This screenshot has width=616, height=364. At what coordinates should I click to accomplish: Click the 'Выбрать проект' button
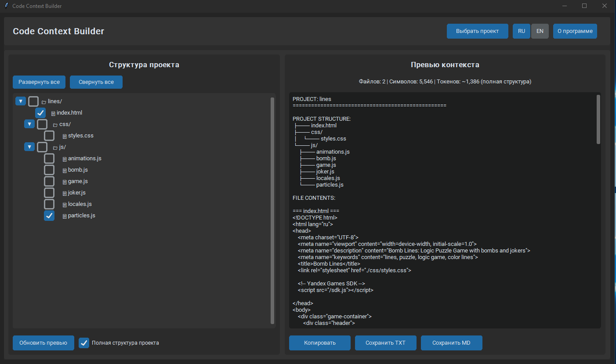pyautogui.click(x=478, y=31)
